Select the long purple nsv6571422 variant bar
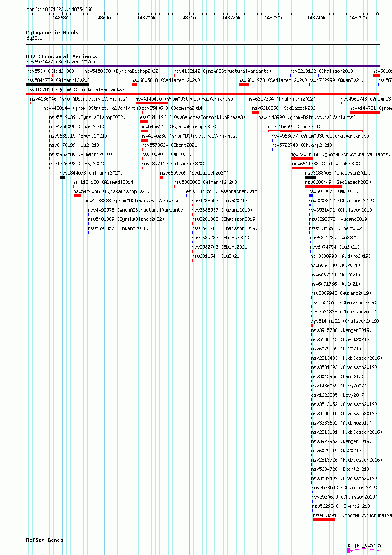This screenshot has width=392, height=555. point(203,66)
